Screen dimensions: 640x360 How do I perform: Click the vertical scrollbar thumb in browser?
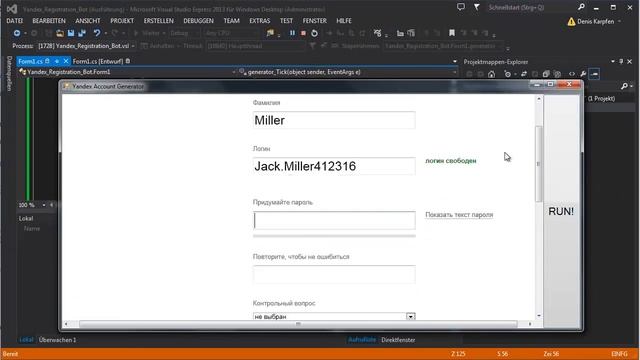point(538,164)
